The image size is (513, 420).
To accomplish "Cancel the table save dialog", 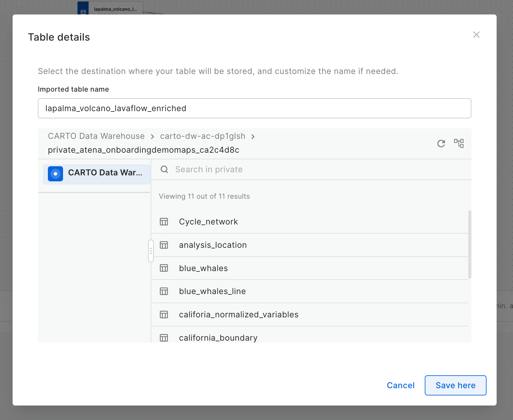I will tap(401, 385).
